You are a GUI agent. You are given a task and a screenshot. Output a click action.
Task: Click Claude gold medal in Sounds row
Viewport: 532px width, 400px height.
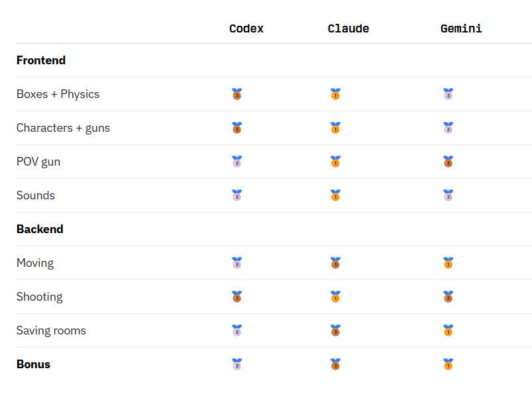click(x=335, y=195)
